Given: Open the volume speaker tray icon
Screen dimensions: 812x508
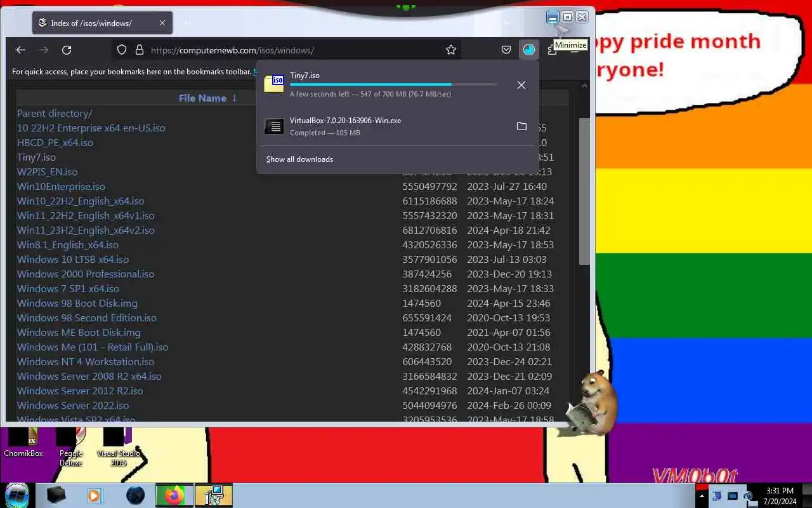Looking at the screenshot, I should tap(748, 496).
